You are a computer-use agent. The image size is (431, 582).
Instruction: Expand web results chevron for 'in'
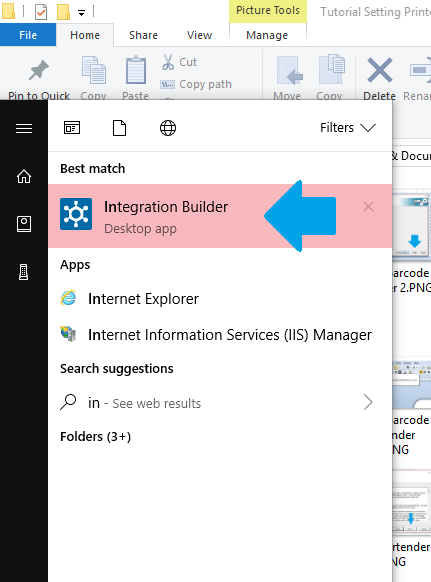tap(368, 402)
